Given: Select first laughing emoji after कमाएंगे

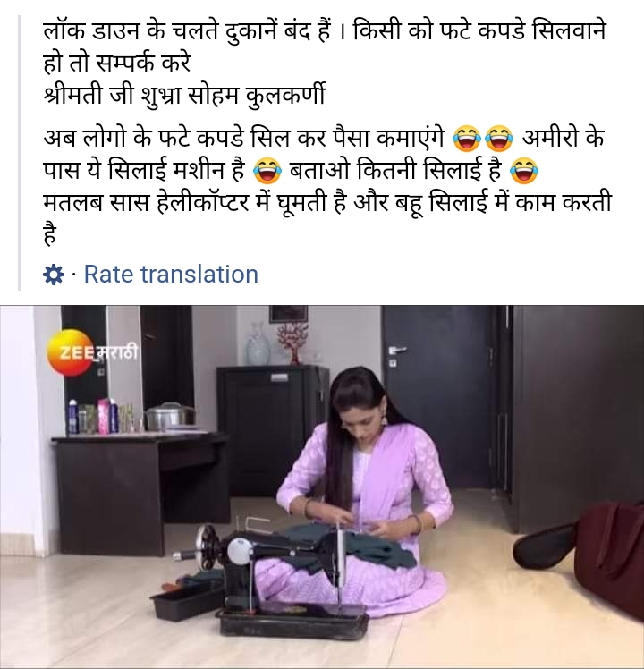Looking at the screenshot, I should coord(467,139).
